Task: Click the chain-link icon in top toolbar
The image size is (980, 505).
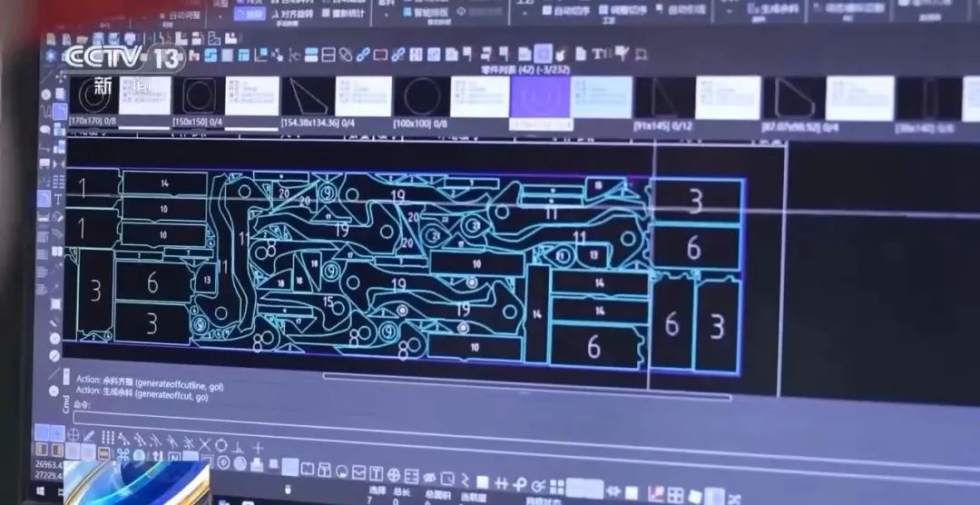Action: [362, 54]
